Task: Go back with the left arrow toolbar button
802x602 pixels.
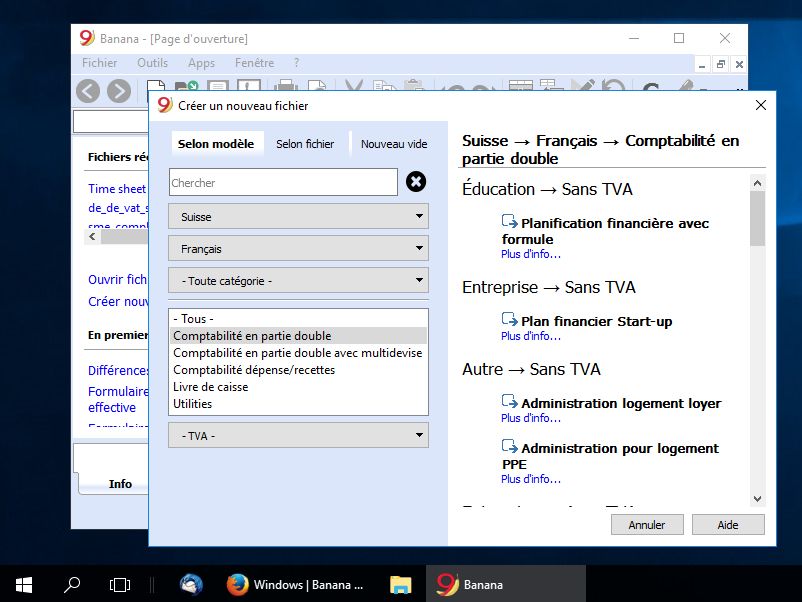Action: tap(88, 91)
